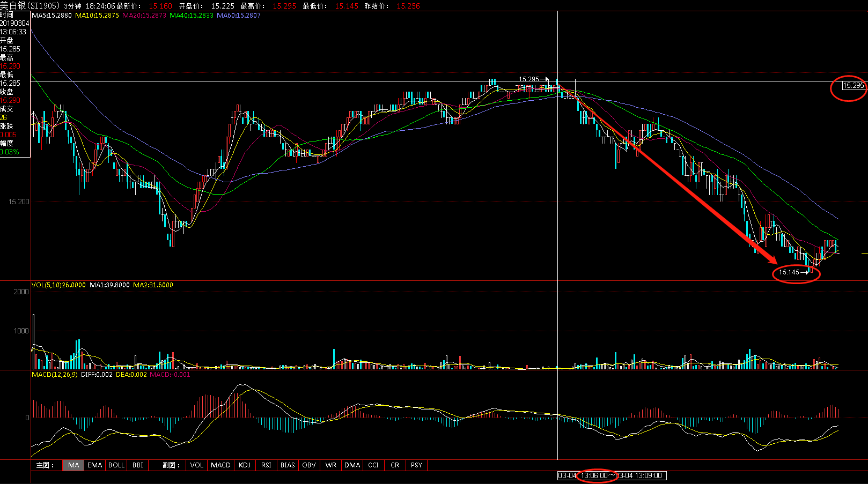Click the MACD(12,26,9) parameter label
Viewport: 868px width, 484px height.
pyautogui.click(x=55, y=375)
